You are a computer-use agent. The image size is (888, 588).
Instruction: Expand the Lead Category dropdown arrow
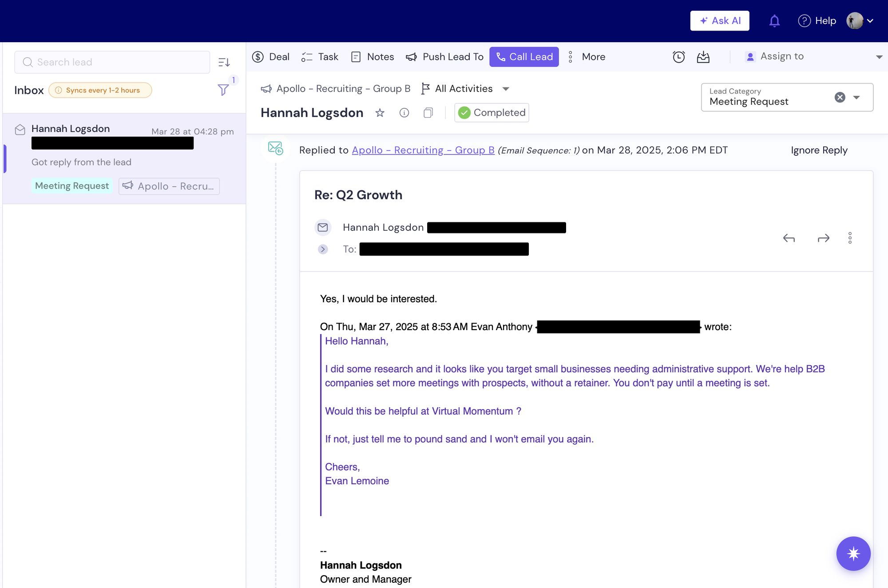click(x=856, y=97)
